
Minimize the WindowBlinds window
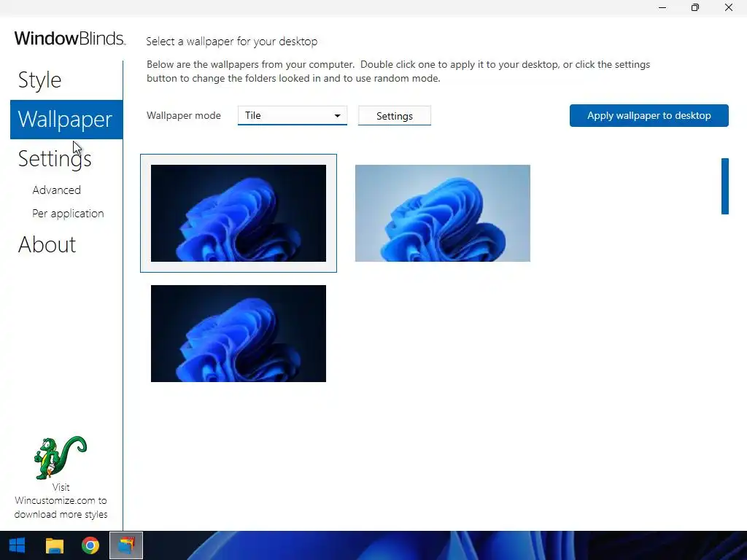point(662,7)
